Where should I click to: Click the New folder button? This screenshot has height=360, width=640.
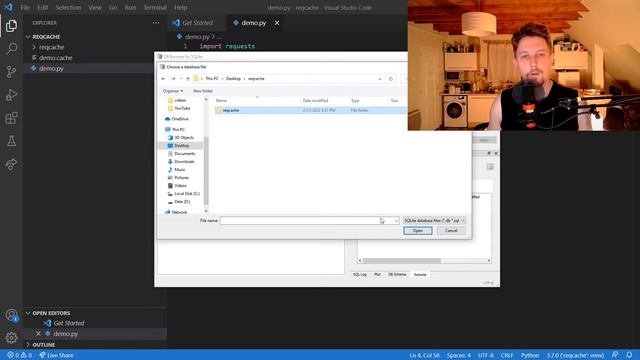(203, 91)
